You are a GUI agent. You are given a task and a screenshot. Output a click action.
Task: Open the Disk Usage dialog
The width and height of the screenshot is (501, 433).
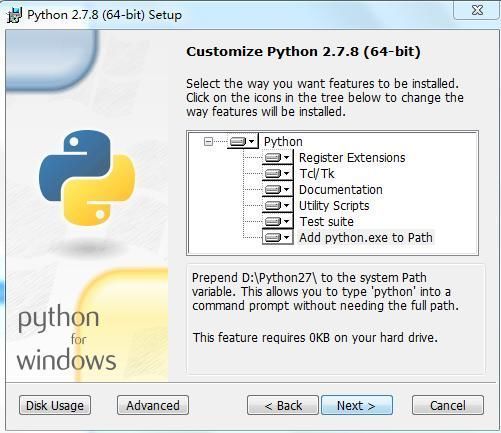point(55,405)
